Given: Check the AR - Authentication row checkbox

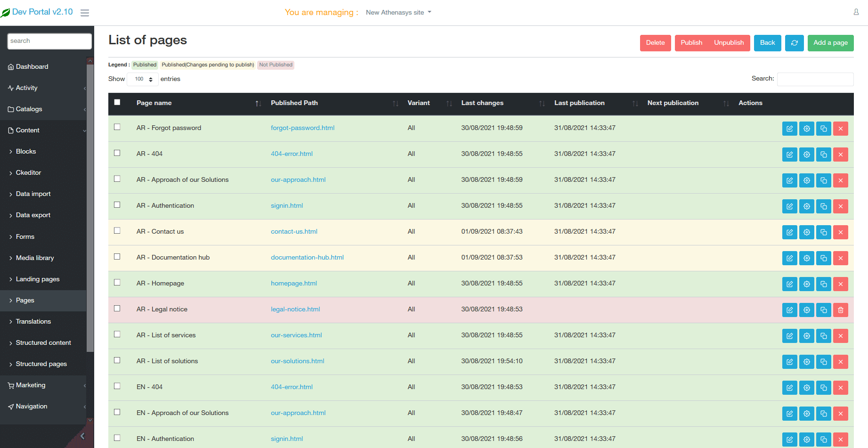Looking at the screenshot, I should click(117, 205).
